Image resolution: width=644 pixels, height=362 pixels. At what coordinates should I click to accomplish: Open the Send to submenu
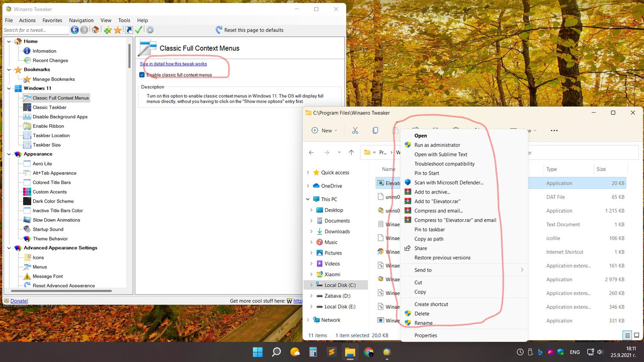pyautogui.click(x=464, y=270)
